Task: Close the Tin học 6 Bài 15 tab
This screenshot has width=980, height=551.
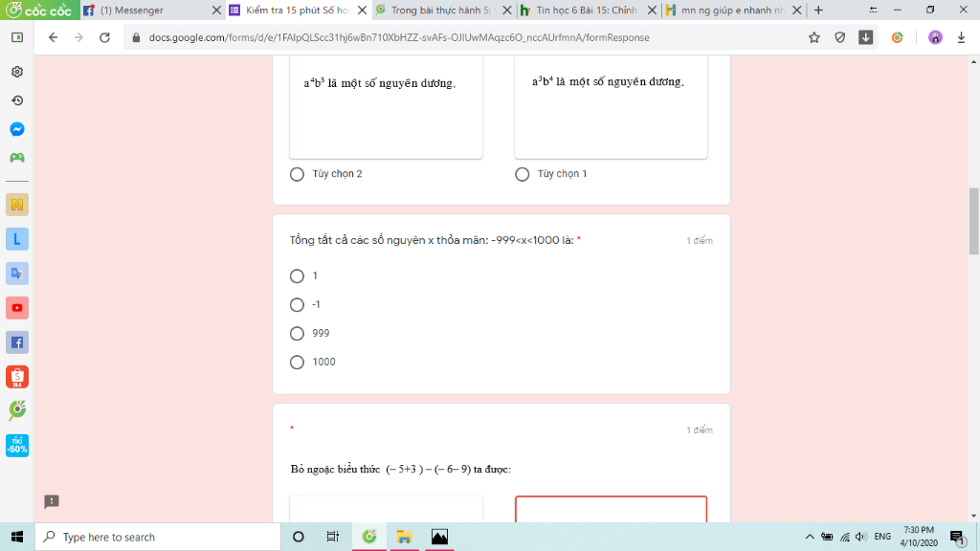Action: pyautogui.click(x=652, y=10)
